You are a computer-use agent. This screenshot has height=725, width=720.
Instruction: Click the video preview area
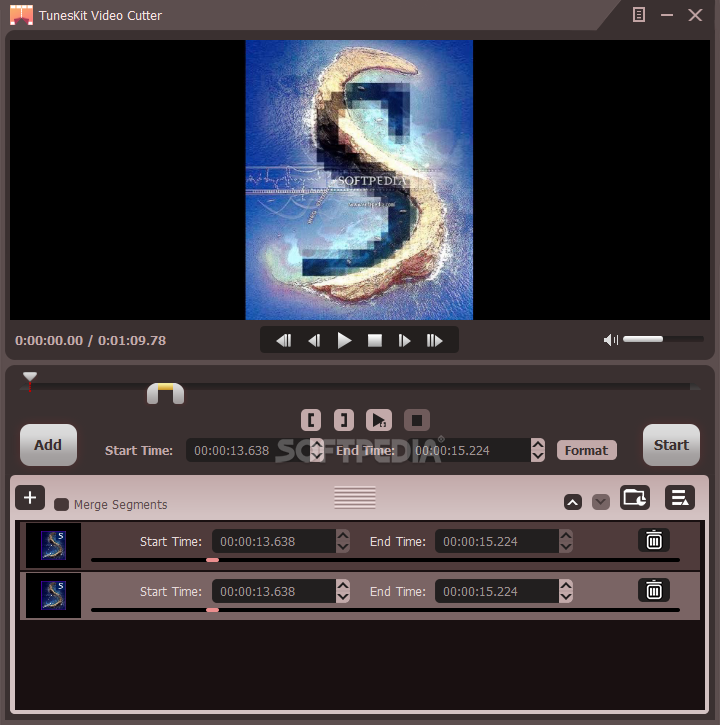click(360, 180)
